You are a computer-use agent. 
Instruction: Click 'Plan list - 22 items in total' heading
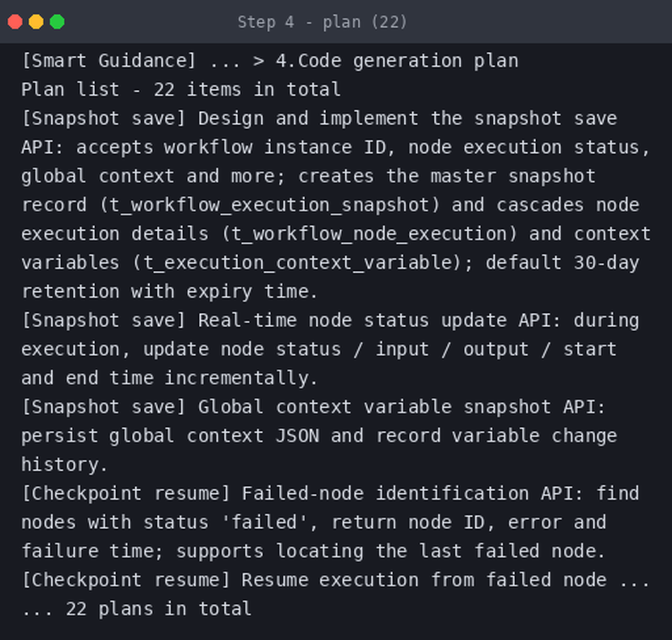point(181,90)
